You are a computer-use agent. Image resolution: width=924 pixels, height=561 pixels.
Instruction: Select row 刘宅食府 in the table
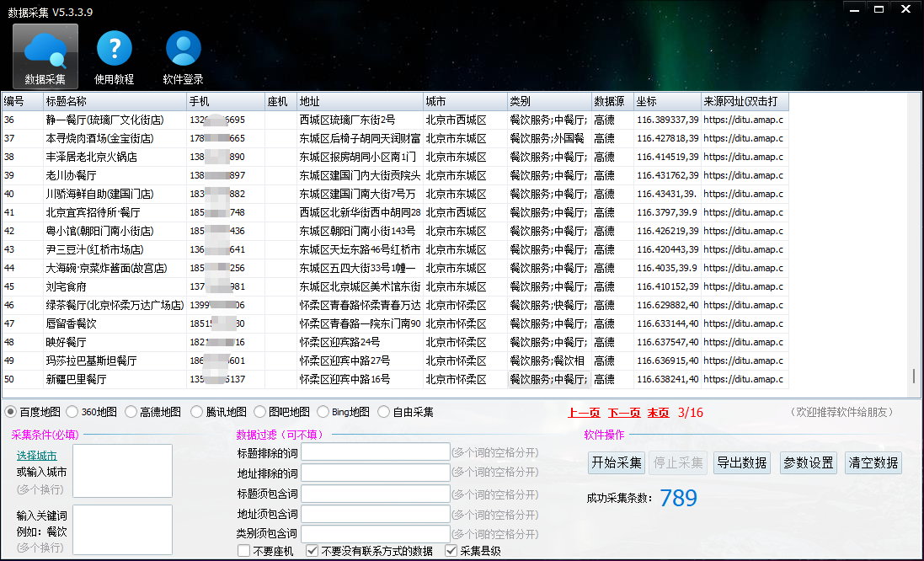[x=395, y=286]
